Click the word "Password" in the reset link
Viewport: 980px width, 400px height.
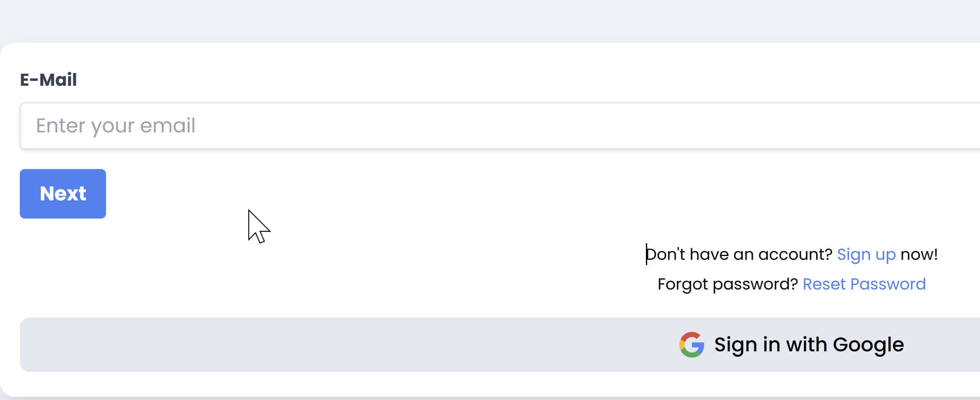(888, 284)
